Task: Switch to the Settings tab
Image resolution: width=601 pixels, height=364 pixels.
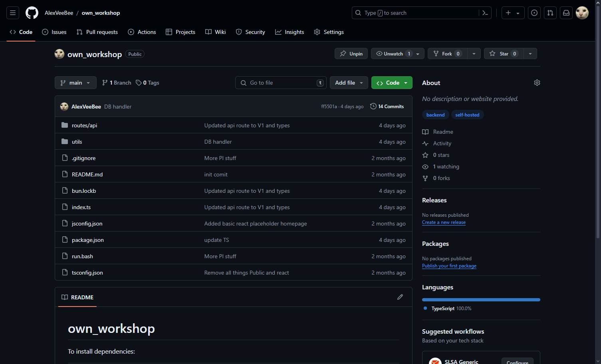Action: pyautogui.click(x=329, y=32)
